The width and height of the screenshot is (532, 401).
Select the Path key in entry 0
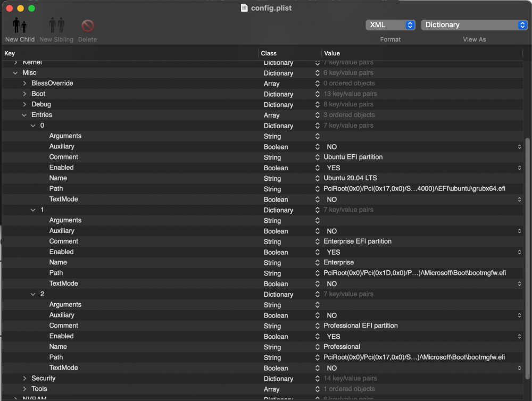click(56, 189)
